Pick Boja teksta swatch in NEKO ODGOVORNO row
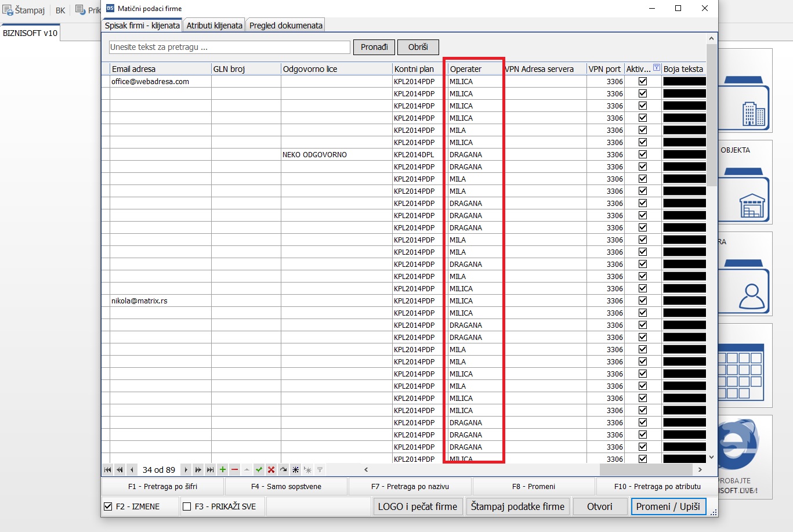This screenshot has height=532, width=793. pos(685,154)
